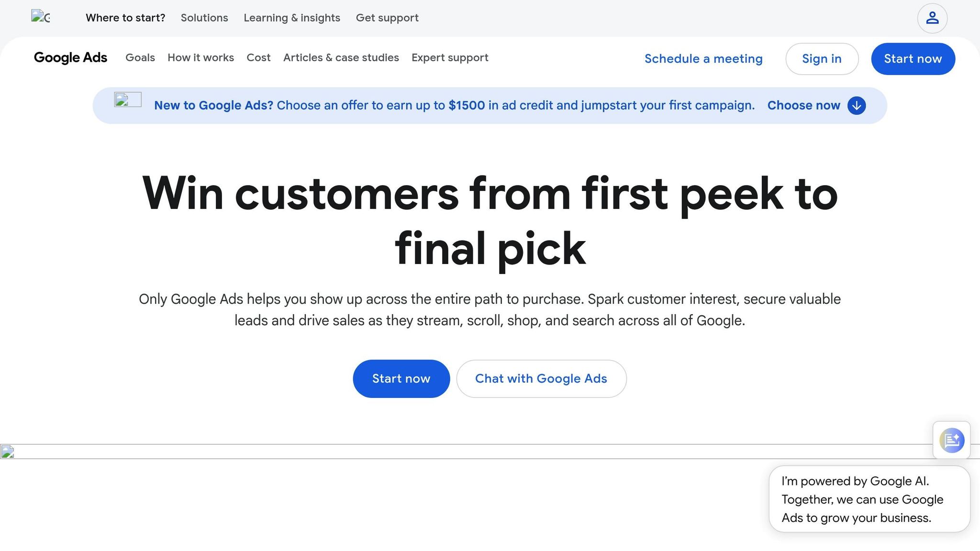Open the account profile icon
Viewport: 980px width, 551px height.
click(932, 18)
